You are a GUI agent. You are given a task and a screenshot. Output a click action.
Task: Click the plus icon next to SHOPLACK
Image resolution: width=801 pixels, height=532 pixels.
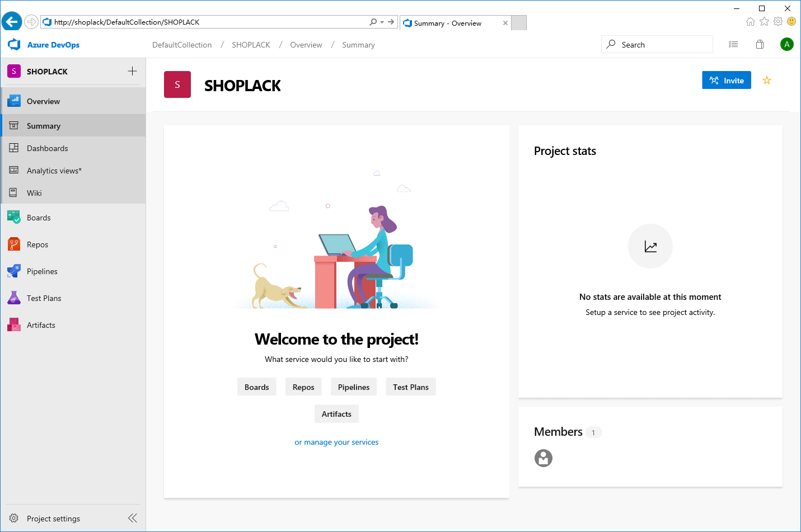pos(132,71)
